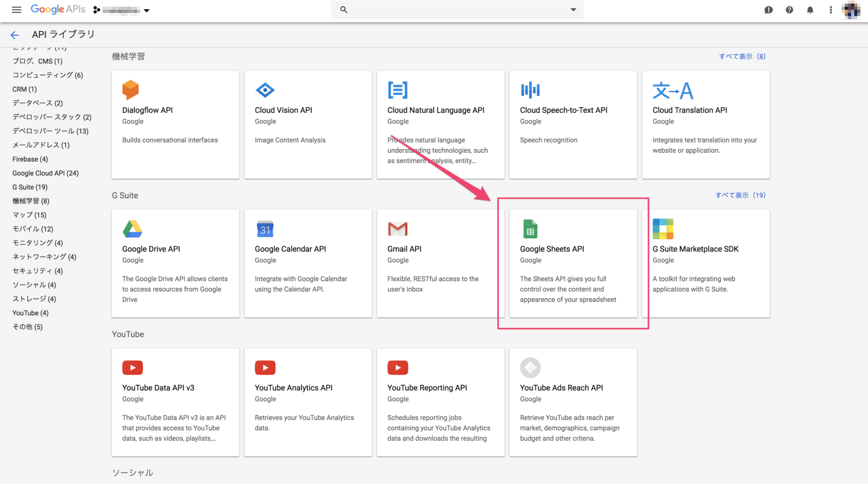Click the G Suite Marketplace SDK icon

coord(663,229)
